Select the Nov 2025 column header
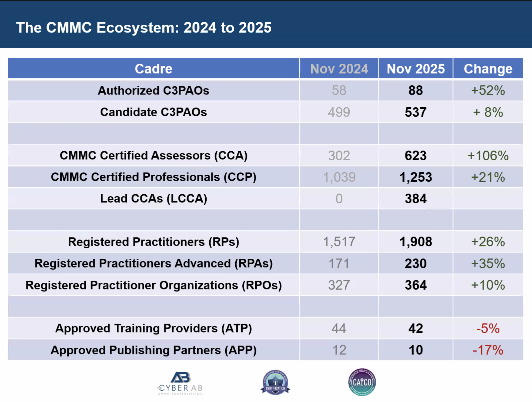 pyautogui.click(x=416, y=69)
